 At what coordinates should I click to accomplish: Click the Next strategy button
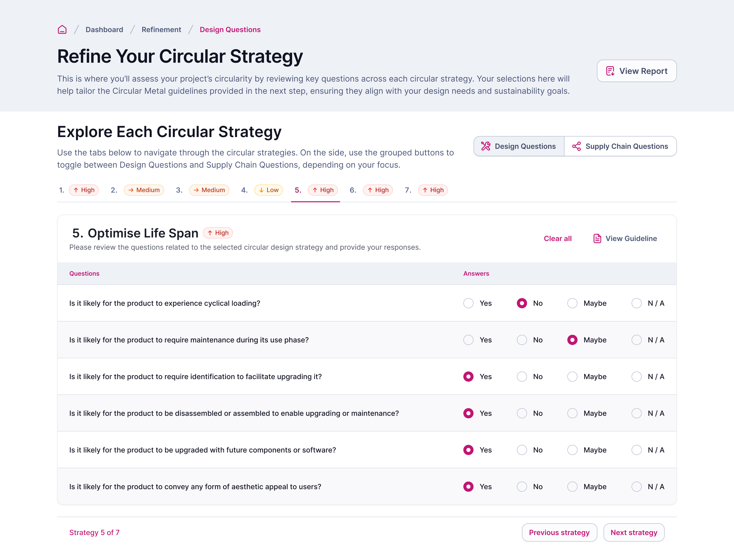pos(634,533)
